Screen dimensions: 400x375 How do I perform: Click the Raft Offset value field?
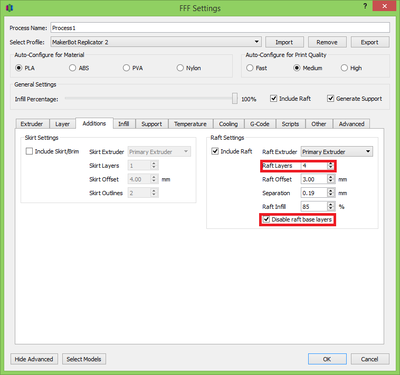[x=314, y=179]
